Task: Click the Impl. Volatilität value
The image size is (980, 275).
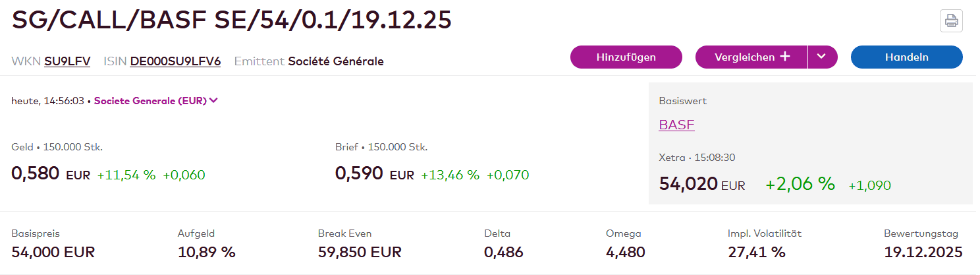Action: coord(757,252)
